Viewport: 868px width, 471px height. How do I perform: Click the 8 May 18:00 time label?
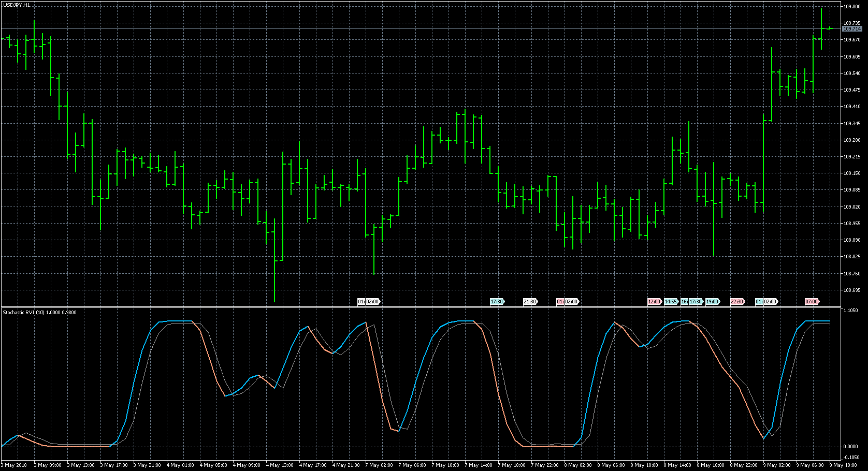(712, 465)
